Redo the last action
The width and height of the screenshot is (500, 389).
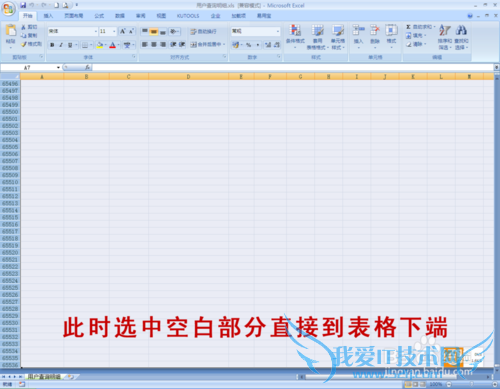click(x=44, y=5)
